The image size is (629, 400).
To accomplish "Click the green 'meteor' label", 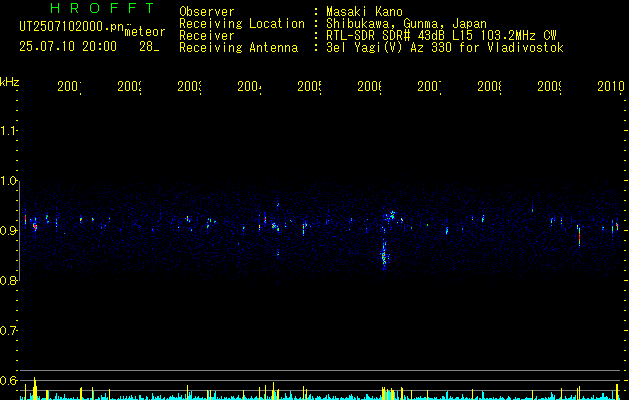I will click(145, 32).
